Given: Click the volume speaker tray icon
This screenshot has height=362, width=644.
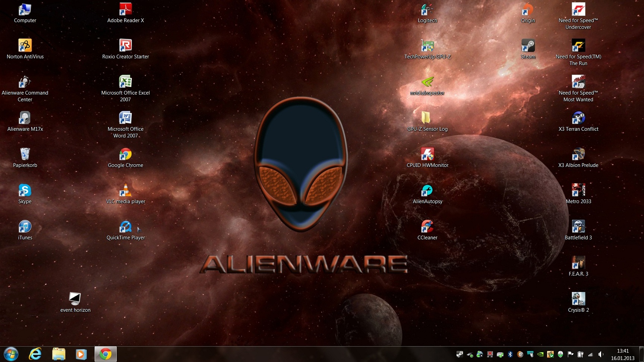Looking at the screenshot, I should (600, 355).
